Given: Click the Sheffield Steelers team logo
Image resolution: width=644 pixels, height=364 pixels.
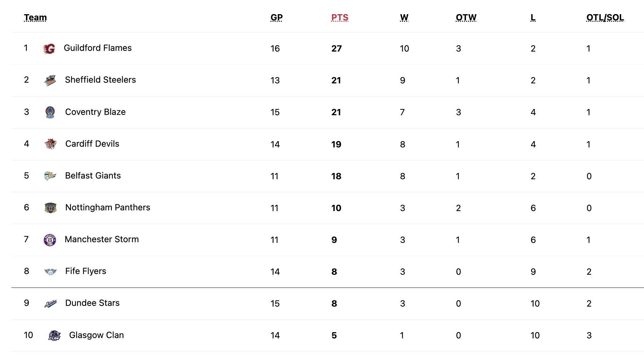Looking at the screenshot, I should click(50, 80).
